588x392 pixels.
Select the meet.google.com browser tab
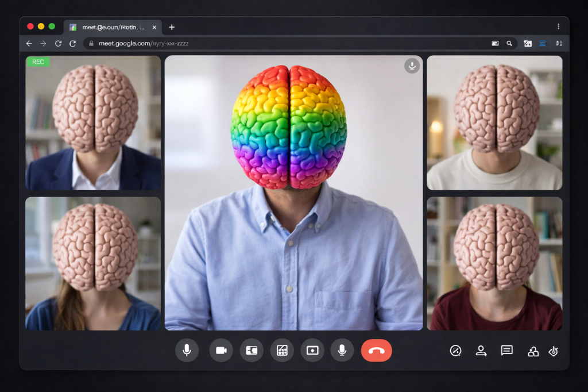pyautogui.click(x=109, y=27)
